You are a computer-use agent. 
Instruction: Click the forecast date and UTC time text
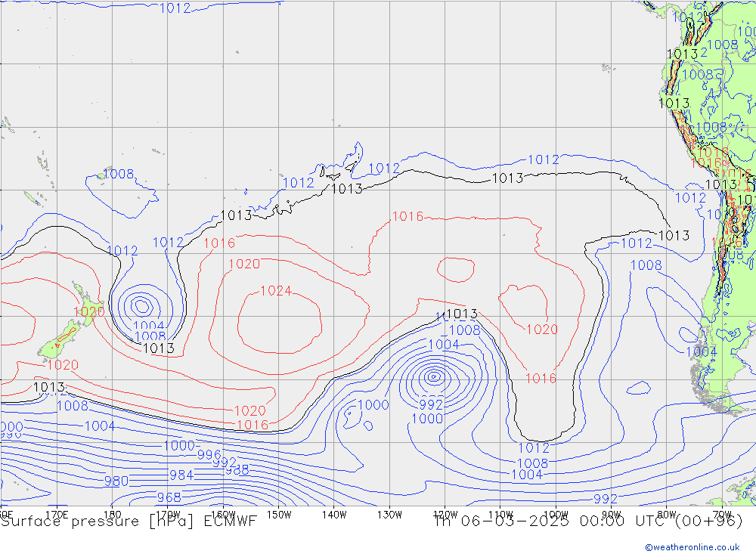(587, 521)
